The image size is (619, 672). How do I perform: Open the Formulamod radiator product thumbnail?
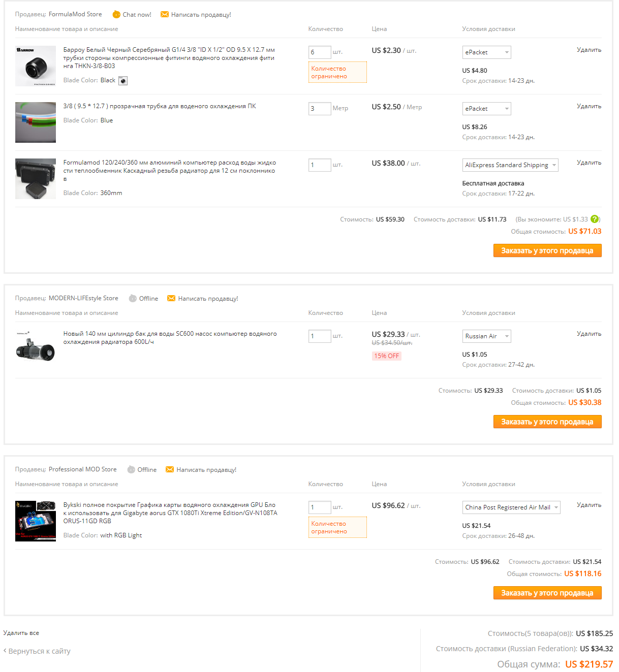tap(36, 179)
